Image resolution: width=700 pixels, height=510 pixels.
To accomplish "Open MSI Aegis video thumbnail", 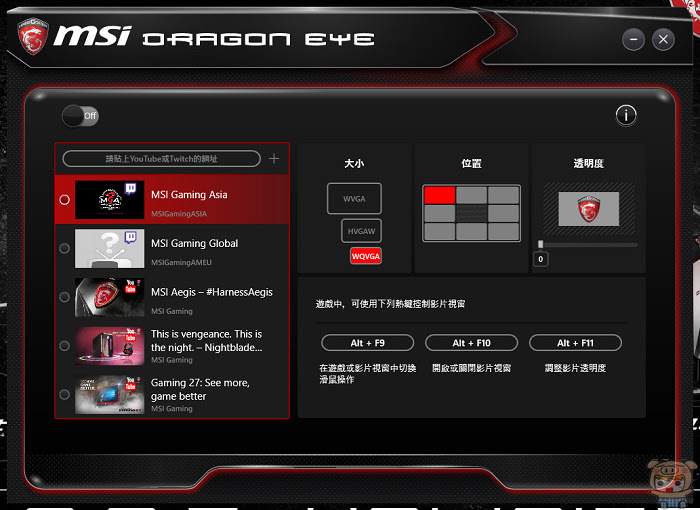I will point(109,297).
